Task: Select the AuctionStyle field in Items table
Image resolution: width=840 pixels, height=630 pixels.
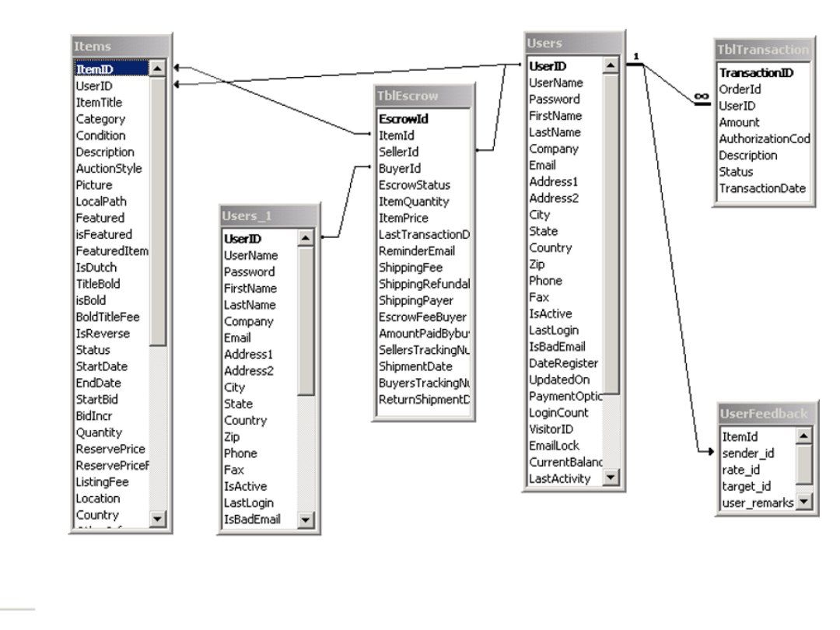Action: [109, 168]
